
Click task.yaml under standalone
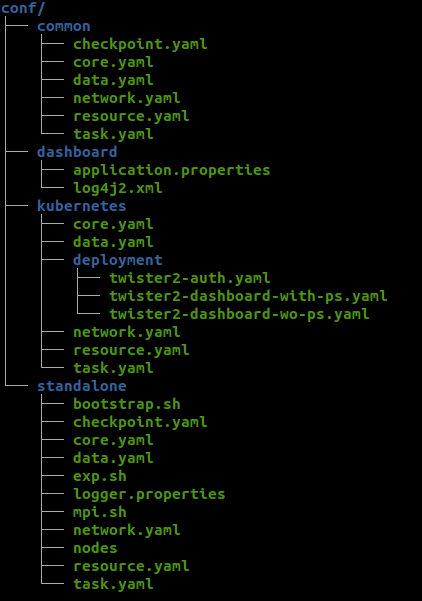coord(113,584)
